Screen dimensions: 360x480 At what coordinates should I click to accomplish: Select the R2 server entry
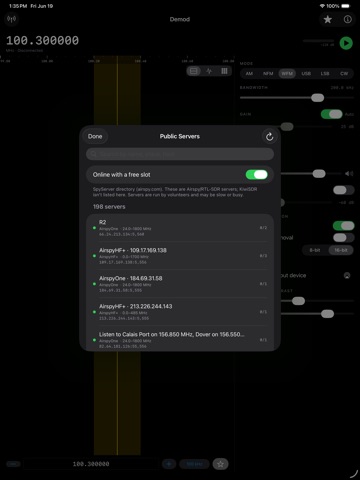tap(180, 228)
